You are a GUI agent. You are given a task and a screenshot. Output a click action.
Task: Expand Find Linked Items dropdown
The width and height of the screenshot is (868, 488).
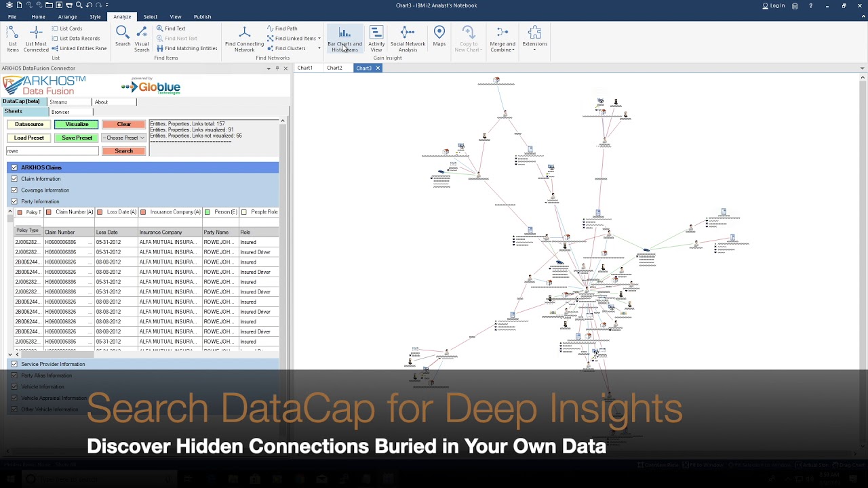point(319,39)
